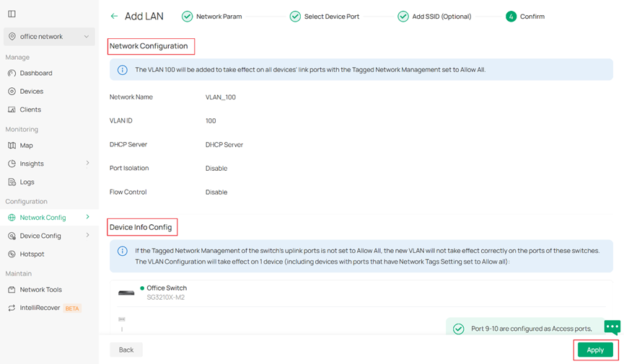Click the Add SSID step checkmark icon
Image resolution: width=624 pixels, height=364 pixels.
click(403, 17)
